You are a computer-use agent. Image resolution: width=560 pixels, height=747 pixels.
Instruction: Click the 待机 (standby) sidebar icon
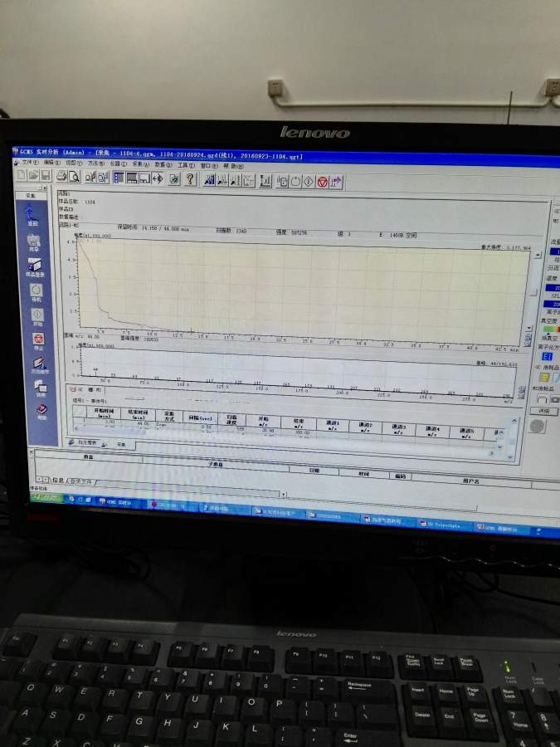click(37, 292)
